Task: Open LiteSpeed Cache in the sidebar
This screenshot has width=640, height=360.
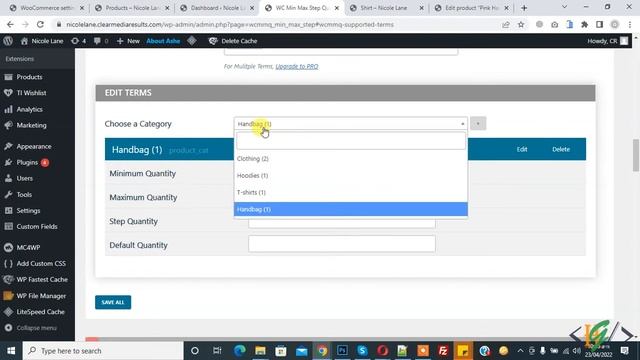Action: point(40,312)
